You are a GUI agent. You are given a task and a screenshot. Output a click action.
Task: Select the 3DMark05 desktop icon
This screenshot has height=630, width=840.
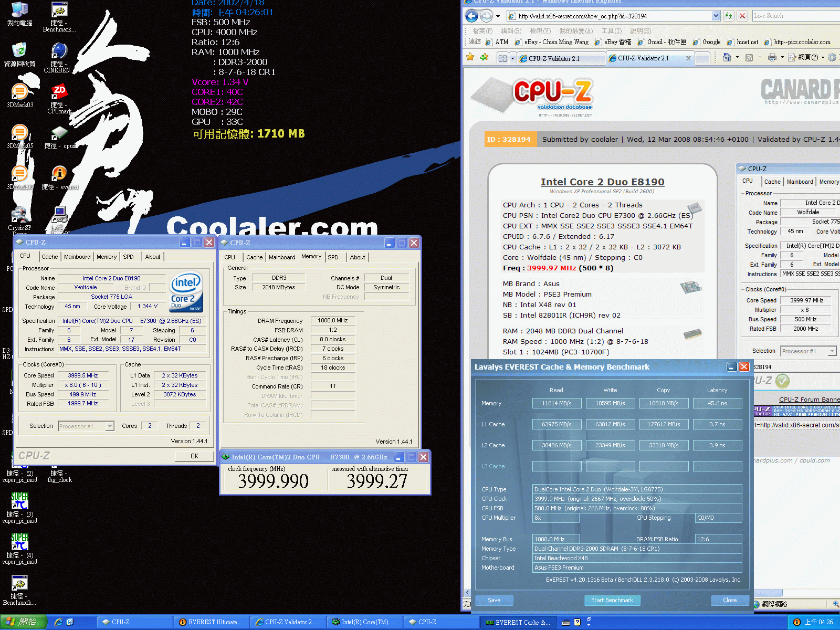tap(19, 136)
